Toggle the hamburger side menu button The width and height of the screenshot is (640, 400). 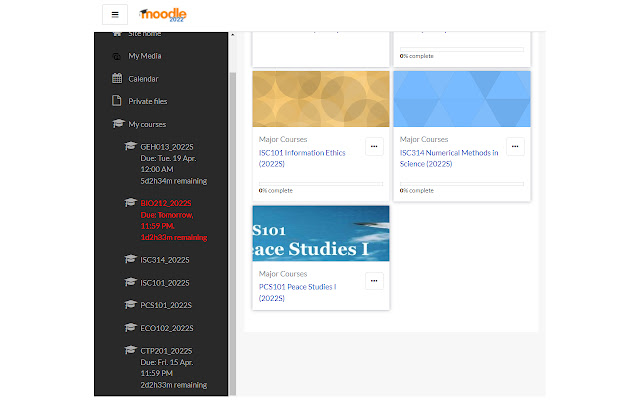(115, 15)
